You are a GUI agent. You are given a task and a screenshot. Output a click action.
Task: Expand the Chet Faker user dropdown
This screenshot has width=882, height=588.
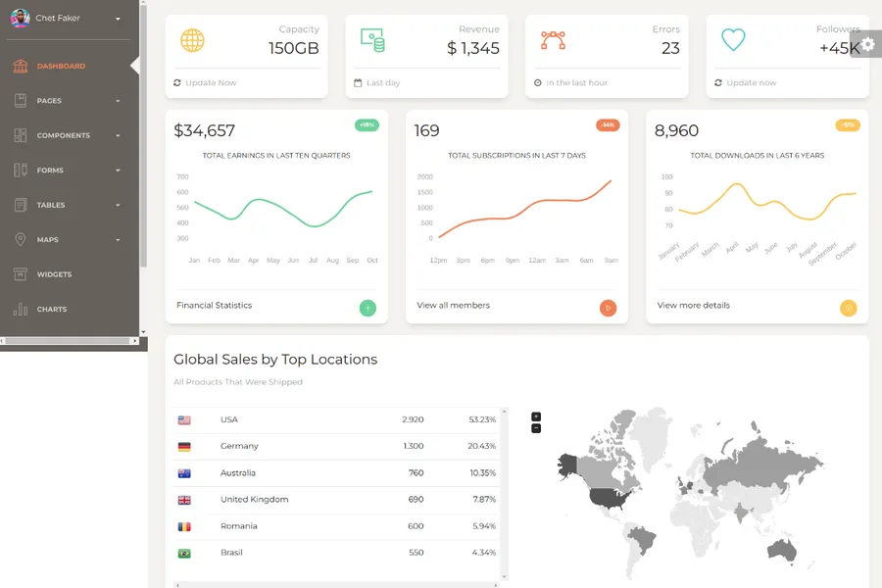tap(118, 19)
